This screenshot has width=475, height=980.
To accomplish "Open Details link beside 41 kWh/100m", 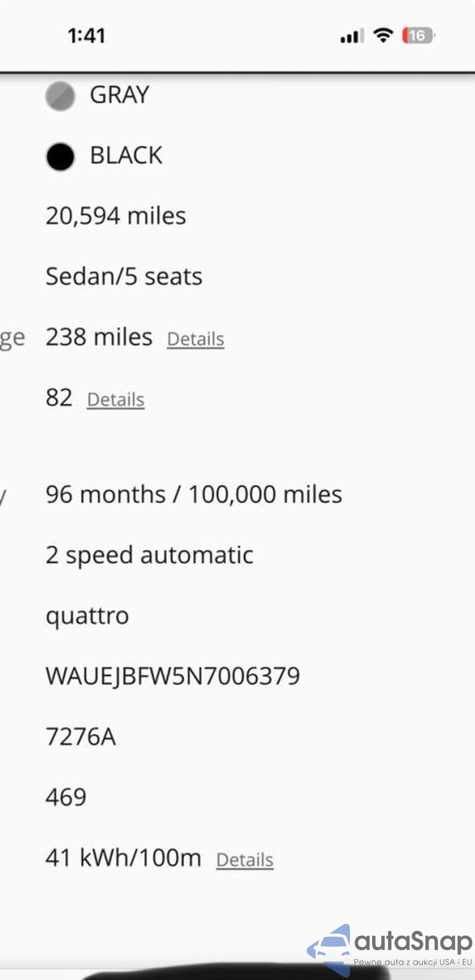I will click(x=245, y=860).
